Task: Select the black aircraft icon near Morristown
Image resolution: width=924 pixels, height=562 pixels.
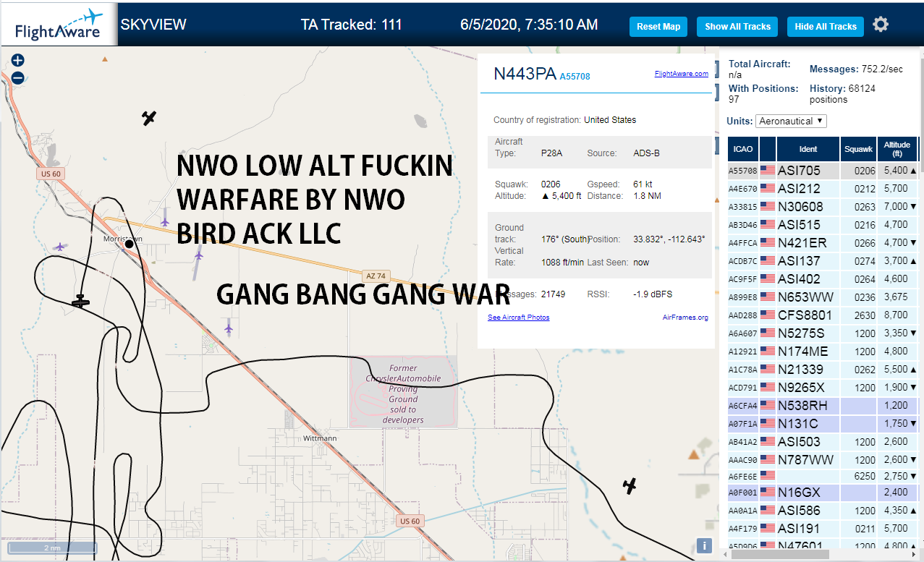Action: pyautogui.click(x=80, y=301)
